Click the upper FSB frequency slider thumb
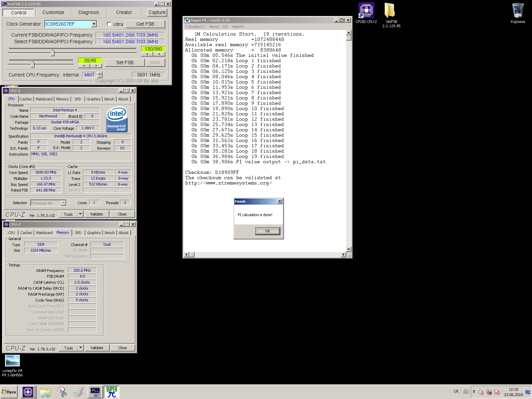 point(53,53)
